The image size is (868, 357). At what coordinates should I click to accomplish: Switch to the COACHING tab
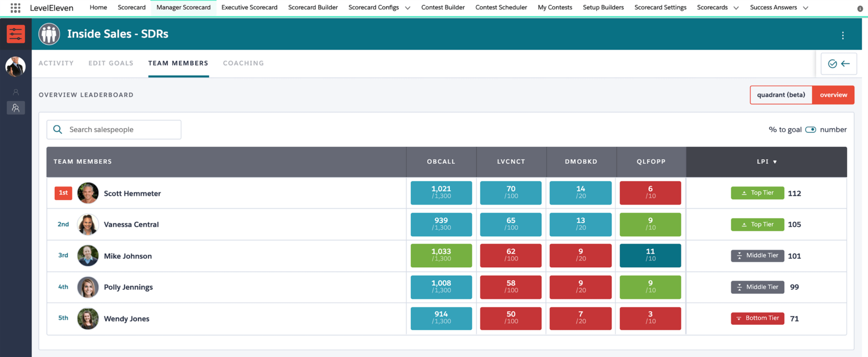click(x=244, y=63)
